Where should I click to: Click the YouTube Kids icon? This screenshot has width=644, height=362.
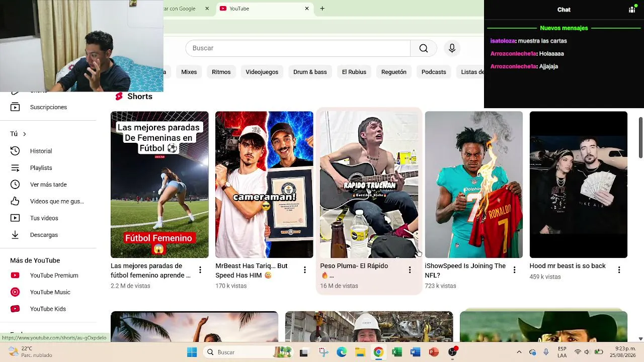pos(15,309)
